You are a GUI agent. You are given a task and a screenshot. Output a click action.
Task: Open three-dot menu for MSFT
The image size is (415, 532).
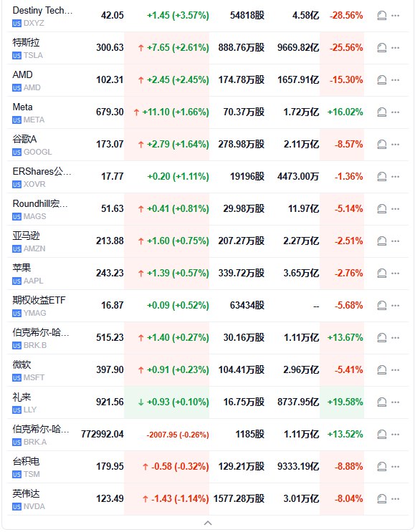click(x=396, y=370)
